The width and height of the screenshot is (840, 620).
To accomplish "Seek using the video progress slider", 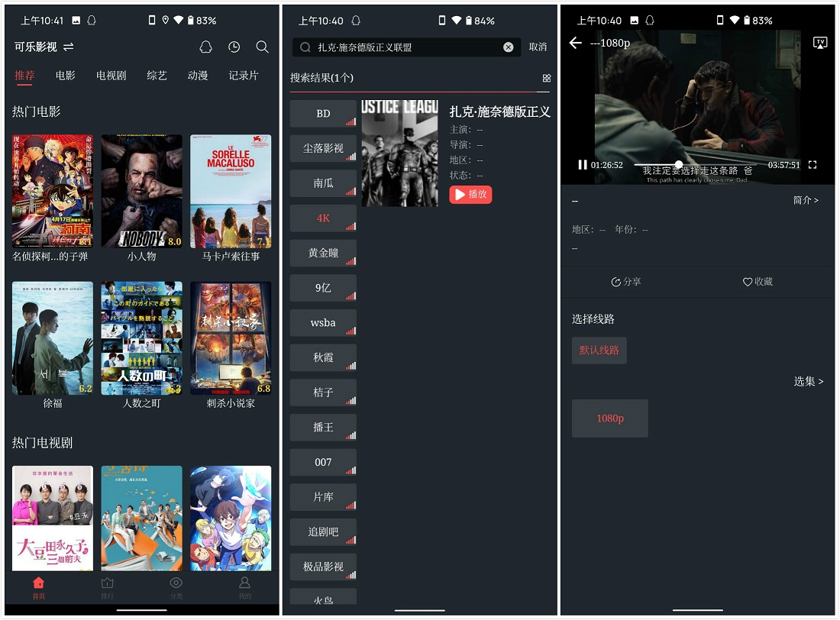I will [694, 164].
